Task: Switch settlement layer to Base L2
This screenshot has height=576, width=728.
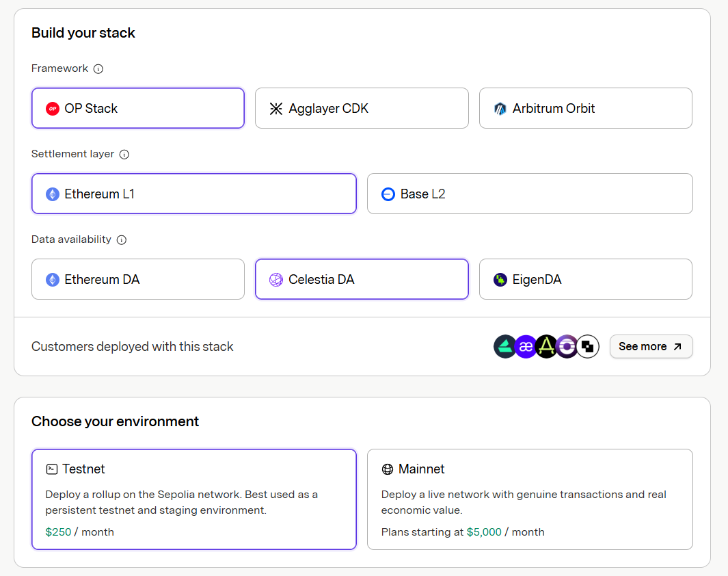Action: [530, 194]
